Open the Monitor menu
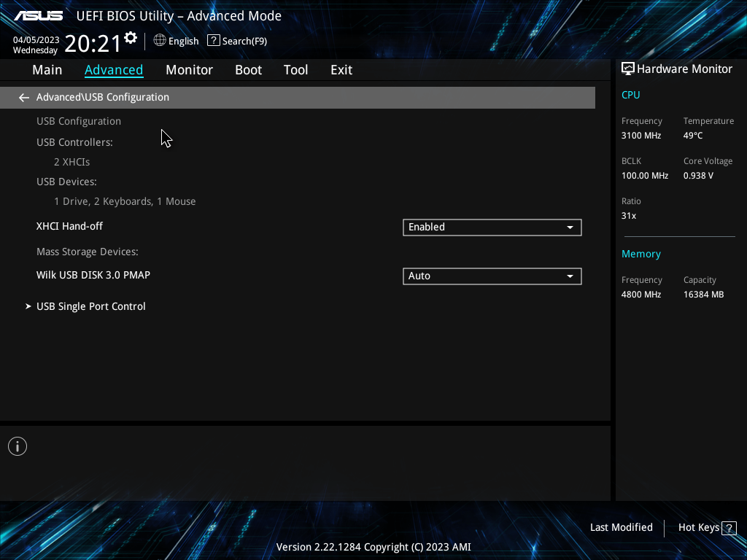The image size is (747, 560). click(189, 69)
